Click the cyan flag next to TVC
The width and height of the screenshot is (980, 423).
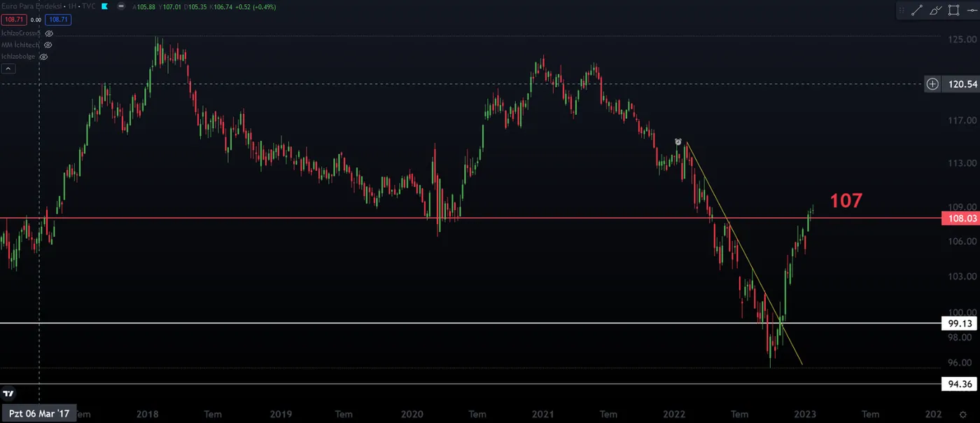[x=105, y=7]
